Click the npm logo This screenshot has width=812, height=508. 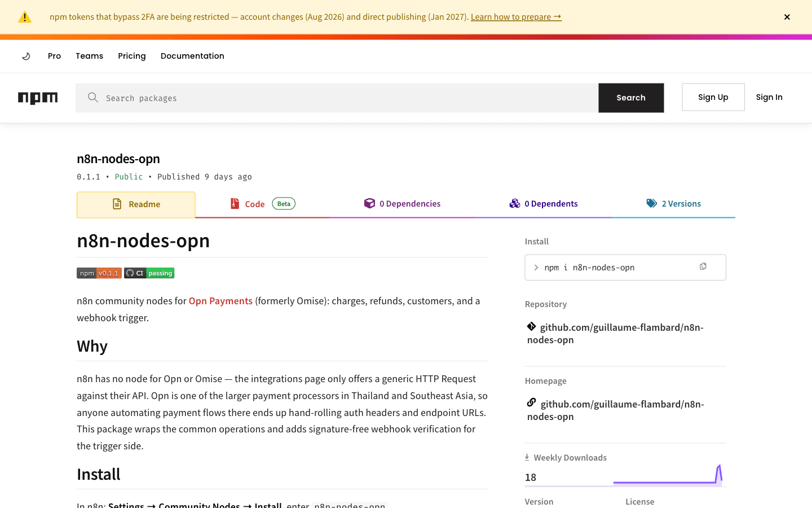point(38,98)
